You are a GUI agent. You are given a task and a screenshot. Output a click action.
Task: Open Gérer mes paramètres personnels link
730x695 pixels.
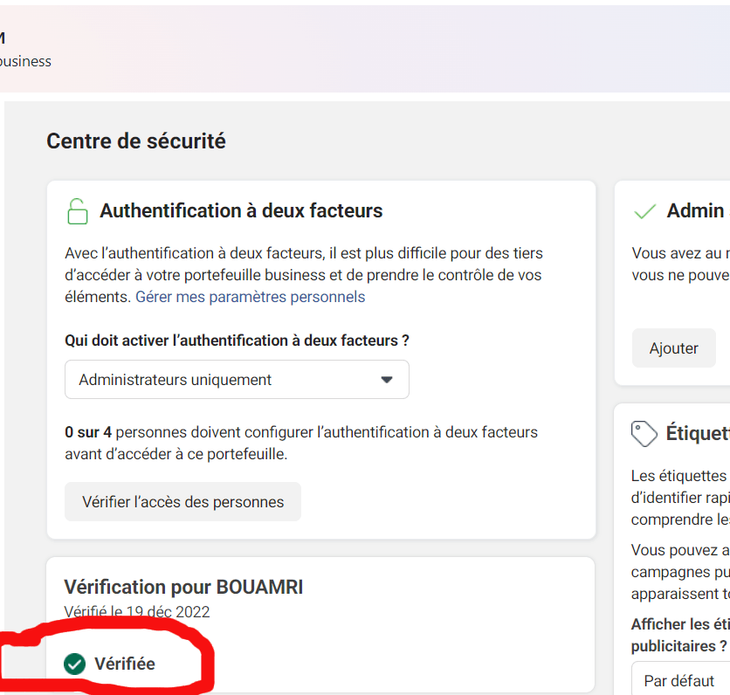point(250,297)
